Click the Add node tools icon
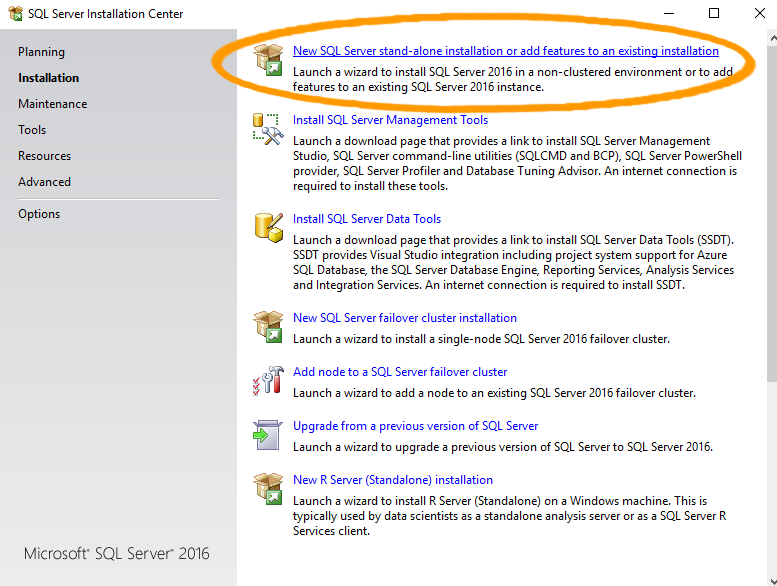777x586 pixels. click(268, 380)
